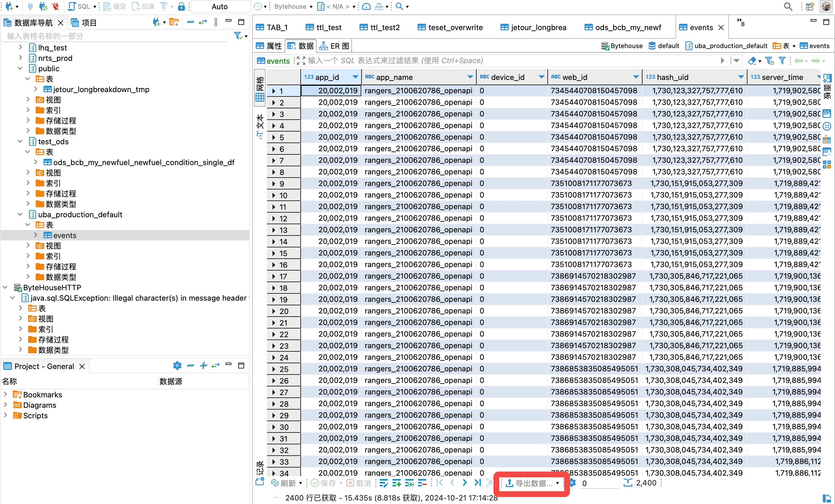This screenshot has height=504, width=835.
Task: Open the app_name column filter dropdown
Action: pyautogui.click(x=470, y=77)
